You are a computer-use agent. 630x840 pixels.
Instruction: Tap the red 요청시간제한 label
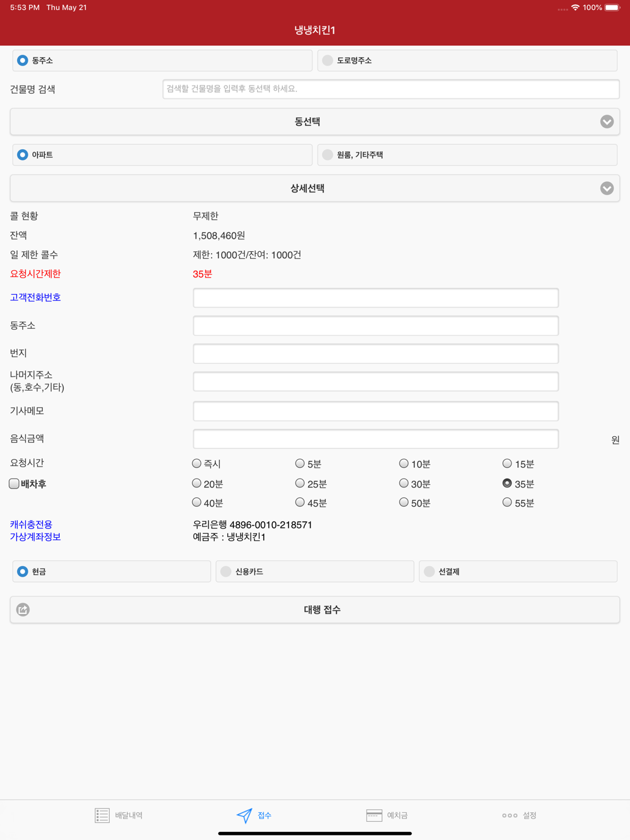pos(35,274)
